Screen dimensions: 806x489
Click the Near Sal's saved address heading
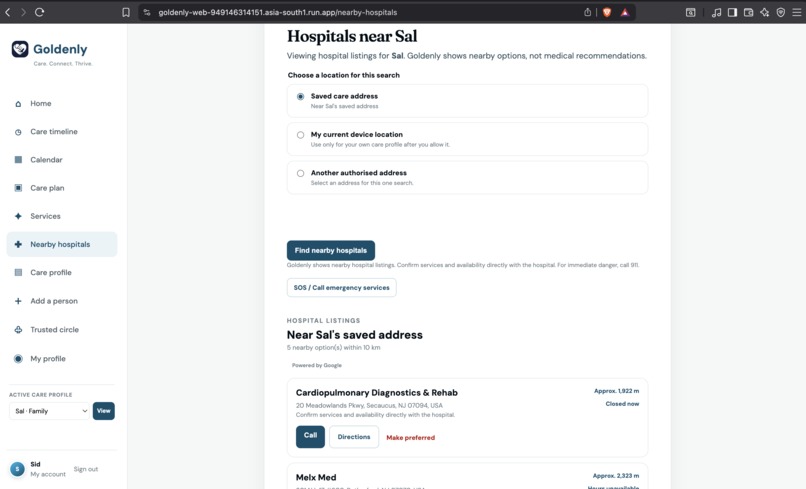(355, 335)
